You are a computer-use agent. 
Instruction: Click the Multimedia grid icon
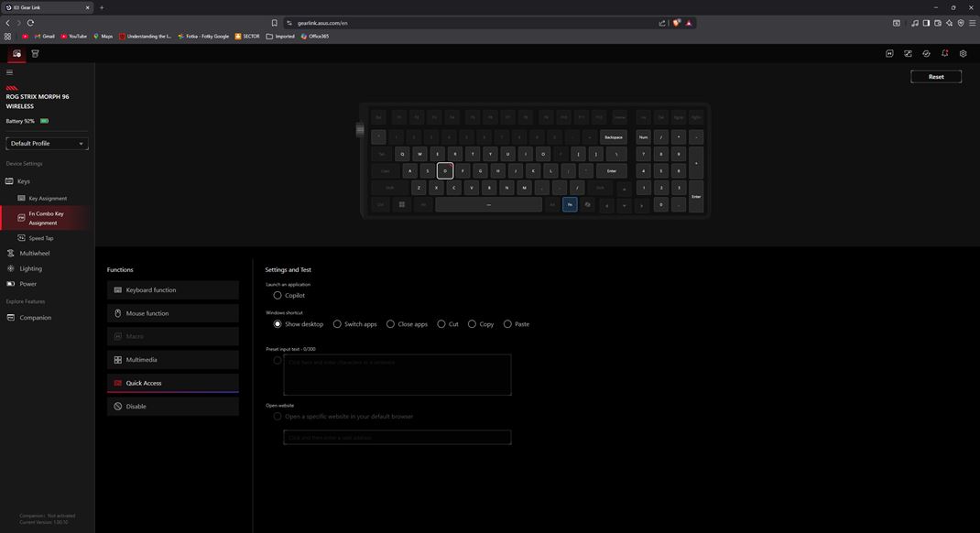click(117, 360)
